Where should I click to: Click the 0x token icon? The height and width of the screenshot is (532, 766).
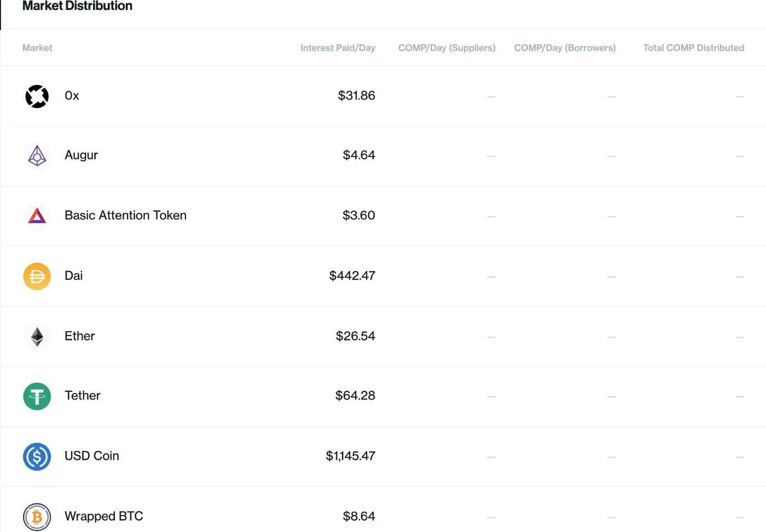pyautogui.click(x=37, y=96)
